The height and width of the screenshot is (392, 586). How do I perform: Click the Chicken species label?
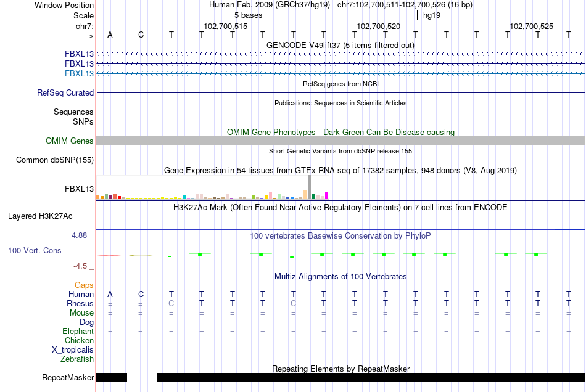tap(79, 340)
